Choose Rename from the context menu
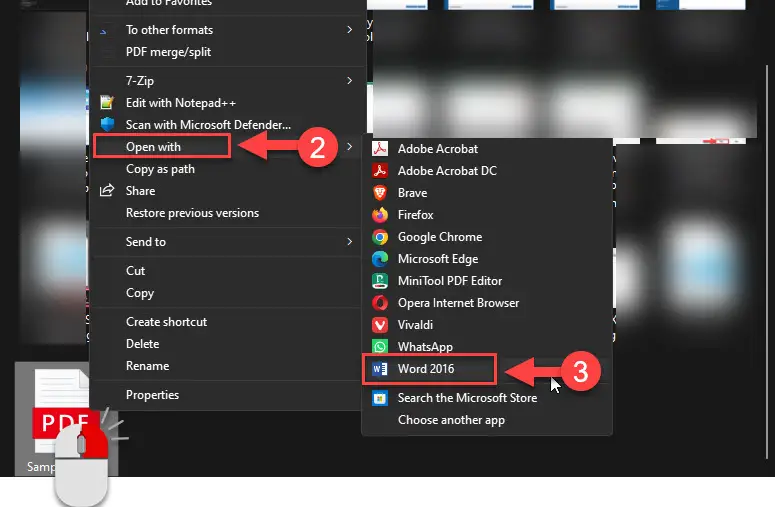Viewport: 775px width, 507px height. (x=227, y=366)
